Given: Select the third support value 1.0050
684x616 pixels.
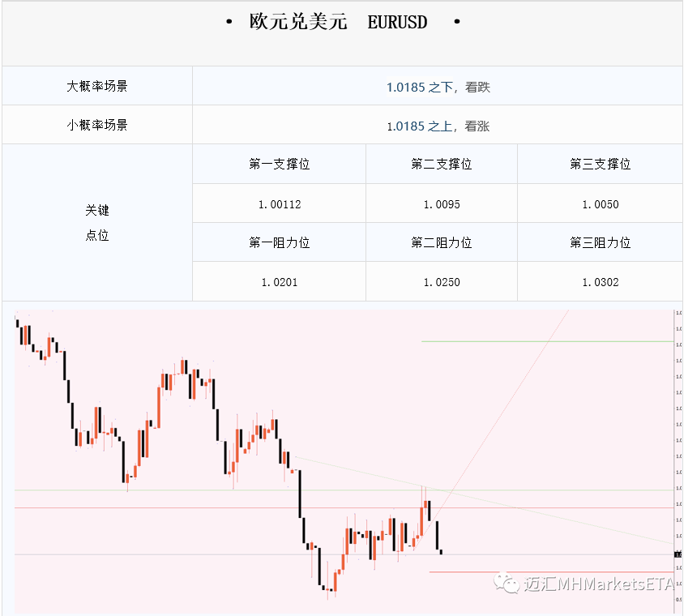Looking at the screenshot, I should tap(601, 204).
